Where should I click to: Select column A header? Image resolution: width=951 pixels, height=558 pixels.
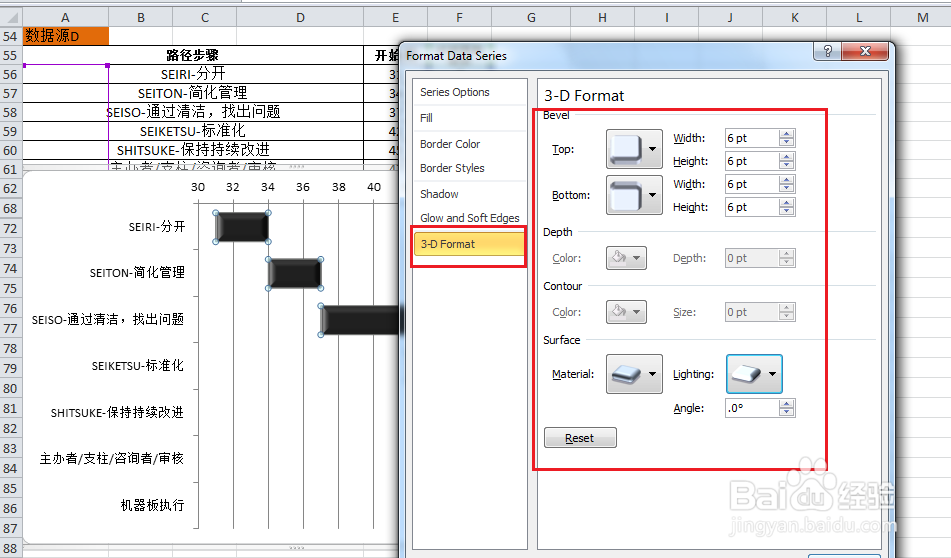66,18
